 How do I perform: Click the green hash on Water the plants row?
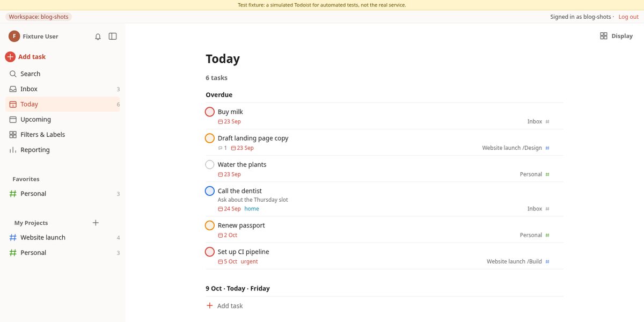[x=547, y=174]
